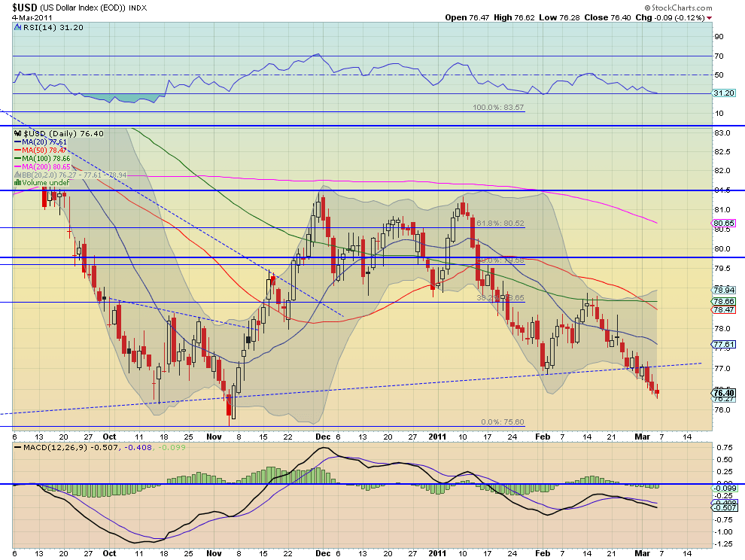Click the 0.75 label on MACD axis
The height and width of the screenshot is (560, 745).
click(x=725, y=447)
